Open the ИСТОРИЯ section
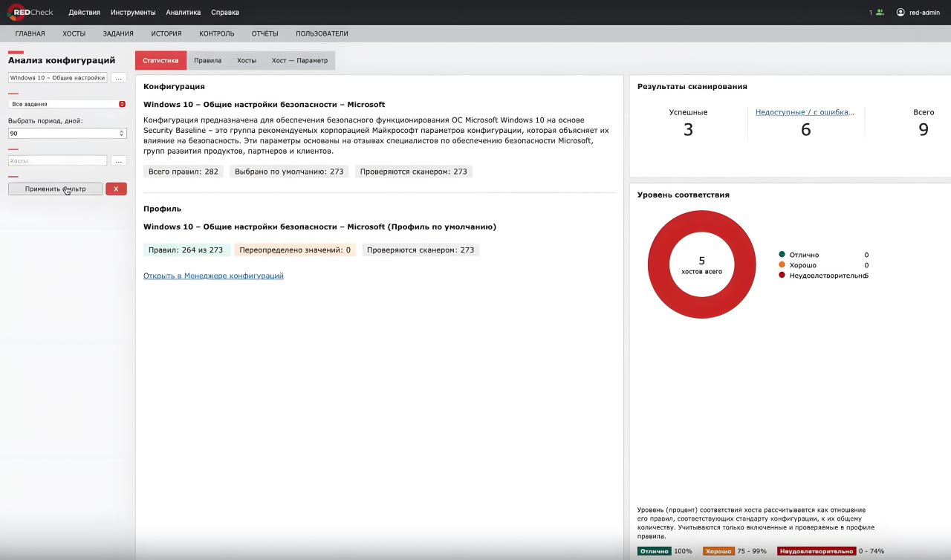The image size is (951, 560). click(166, 33)
